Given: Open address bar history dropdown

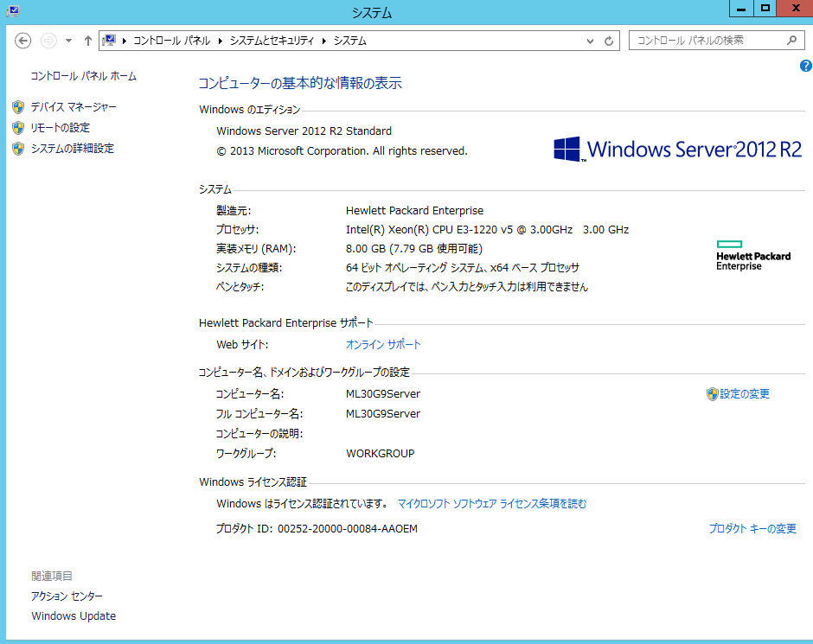Looking at the screenshot, I should click(590, 41).
